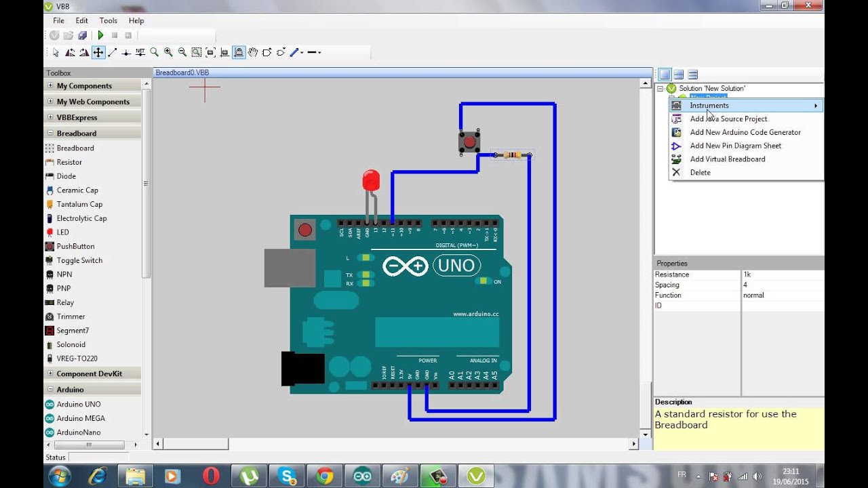Collapse the Solution 'New Solution' tree node
Image resolution: width=868 pixels, height=488 pixels.
click(x=660, y=88)
